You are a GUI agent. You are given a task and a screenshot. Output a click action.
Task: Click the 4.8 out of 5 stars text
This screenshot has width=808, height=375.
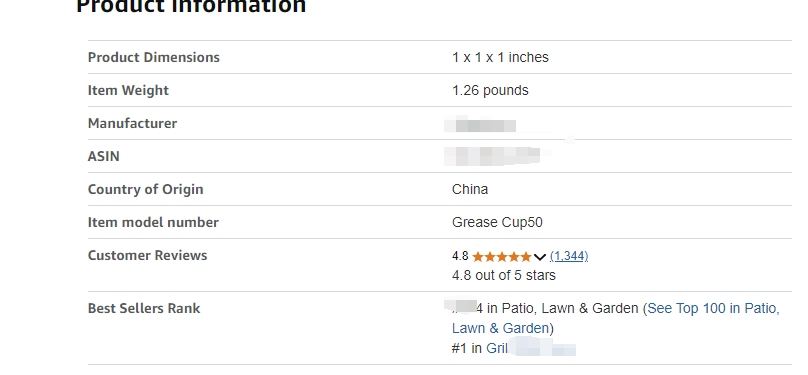coord(504,276)
